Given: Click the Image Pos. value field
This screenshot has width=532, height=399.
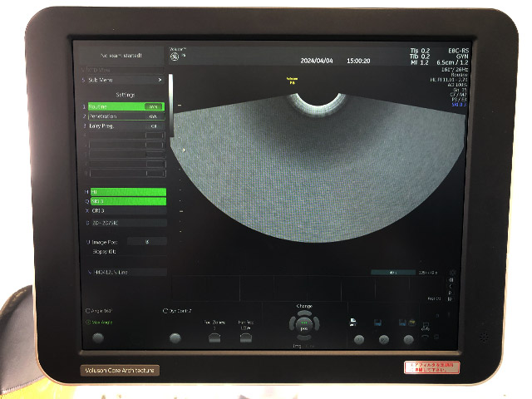Looking at the screenshot, I should (146, 242).
